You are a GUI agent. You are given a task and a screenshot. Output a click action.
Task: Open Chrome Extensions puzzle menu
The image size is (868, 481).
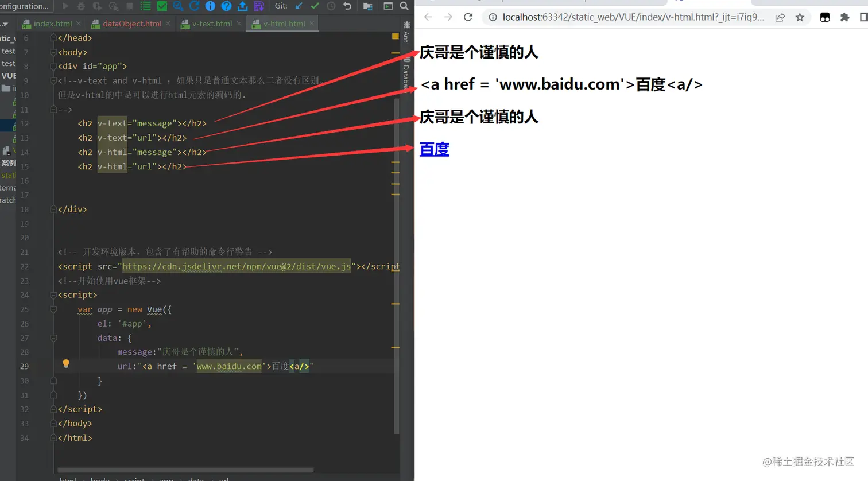point(844,17)
